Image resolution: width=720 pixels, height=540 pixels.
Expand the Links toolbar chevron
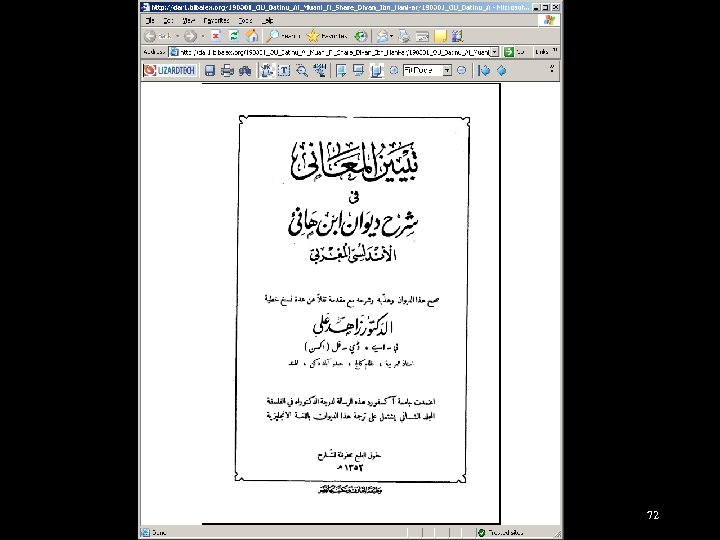[555, 51]
